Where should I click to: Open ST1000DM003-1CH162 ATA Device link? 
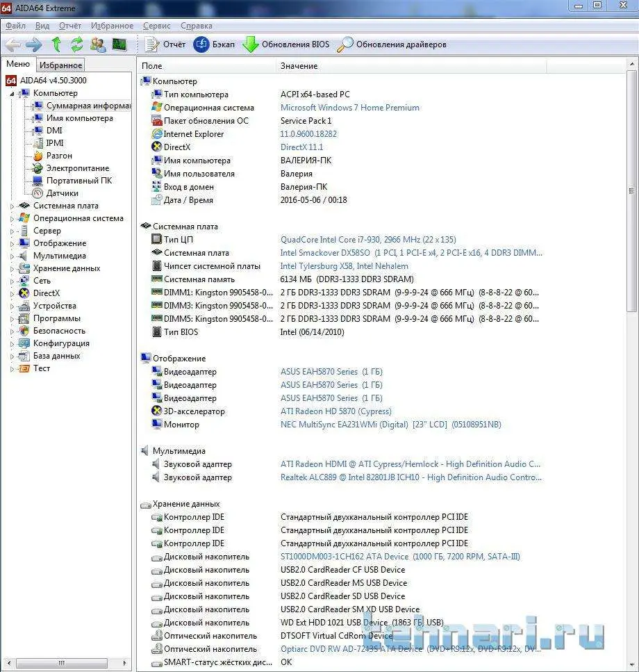pos(400,557)
